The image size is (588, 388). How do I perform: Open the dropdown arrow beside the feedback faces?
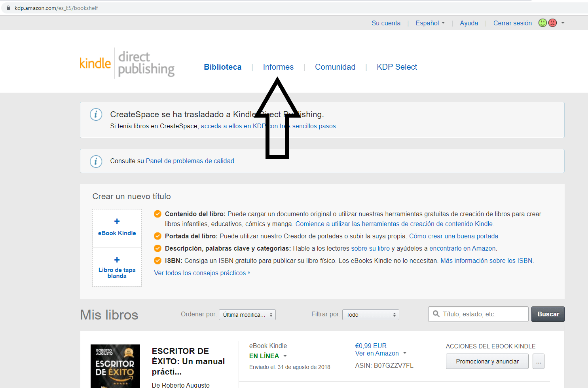(563, 23)
